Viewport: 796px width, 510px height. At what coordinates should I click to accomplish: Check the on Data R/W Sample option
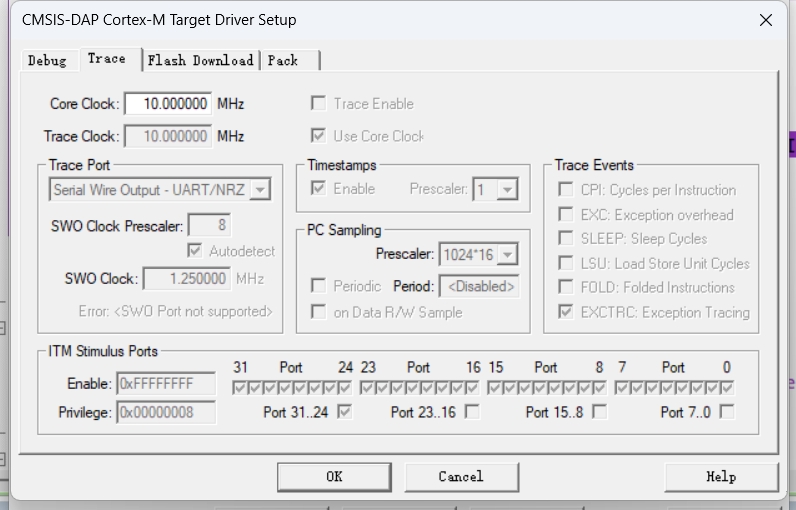tap(319, 312)
